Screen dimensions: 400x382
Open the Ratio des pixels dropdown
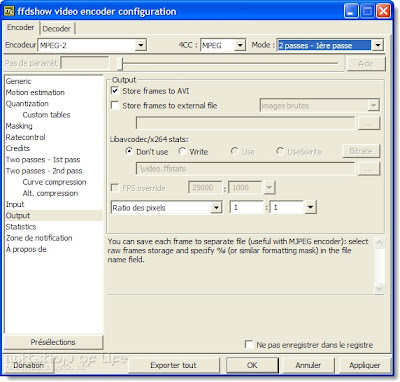(x=216, y=208)
